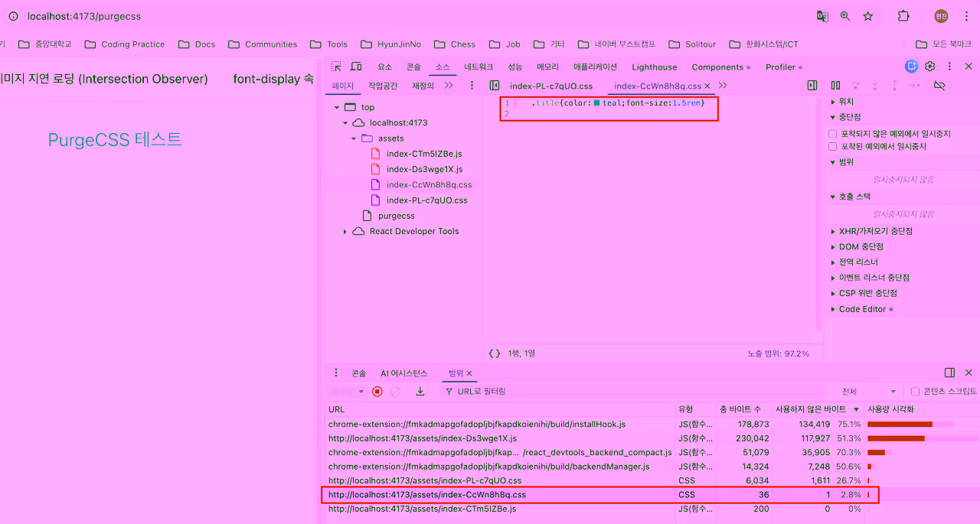Bookmark page with the star icon
This screenshot has width=980, height=524.
pyautogui.click(x=868, y=16)
